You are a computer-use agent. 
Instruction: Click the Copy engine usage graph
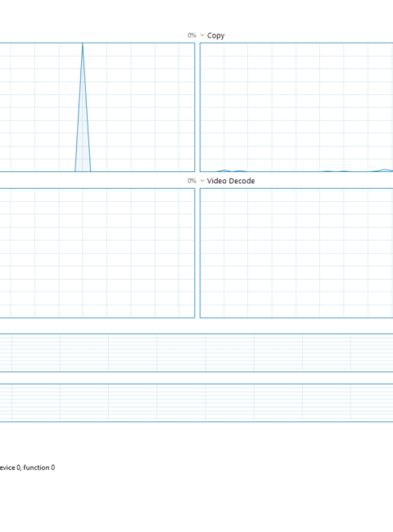click(296, 107)
